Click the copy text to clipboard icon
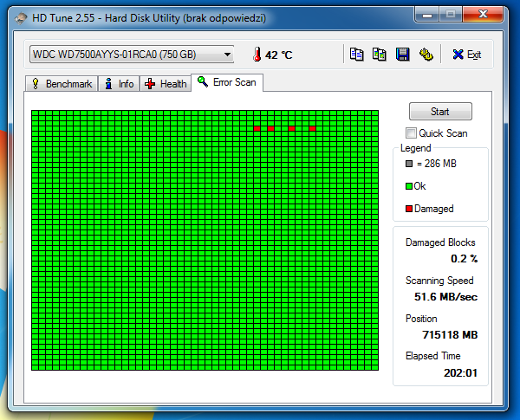The image size is (520, 420). 356,55
